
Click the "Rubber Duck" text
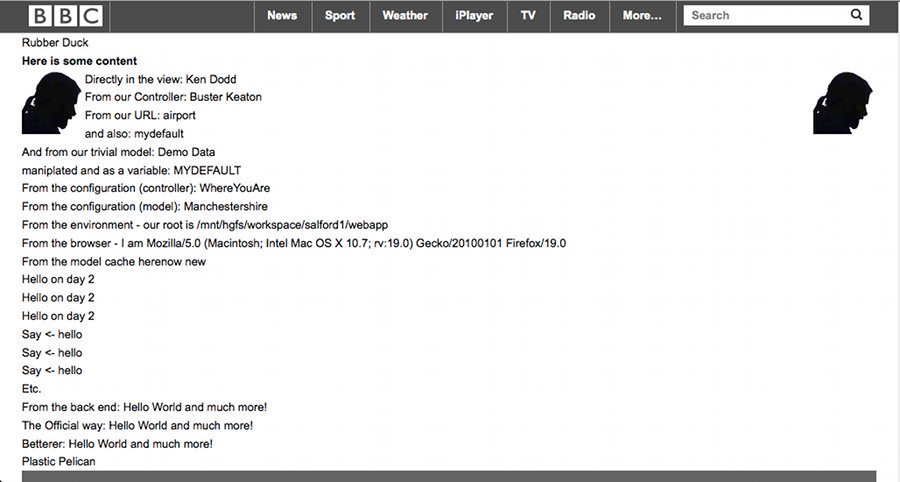(55, 43)
